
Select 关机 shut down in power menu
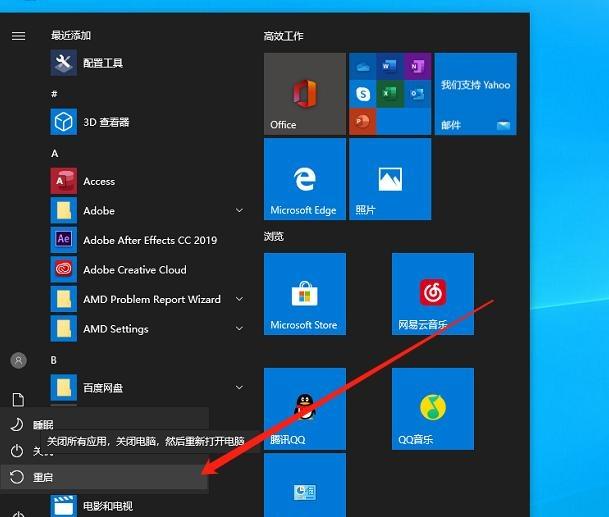[x=104, y=451]
